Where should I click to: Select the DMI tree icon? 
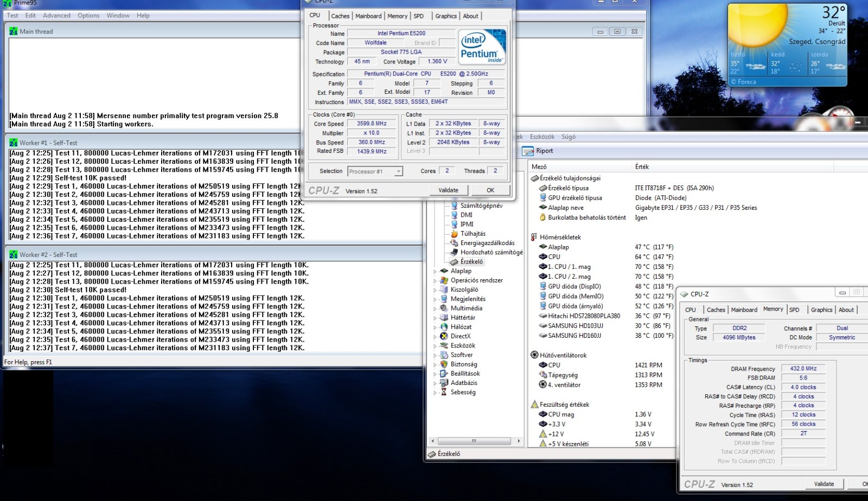tap(455, 215)
